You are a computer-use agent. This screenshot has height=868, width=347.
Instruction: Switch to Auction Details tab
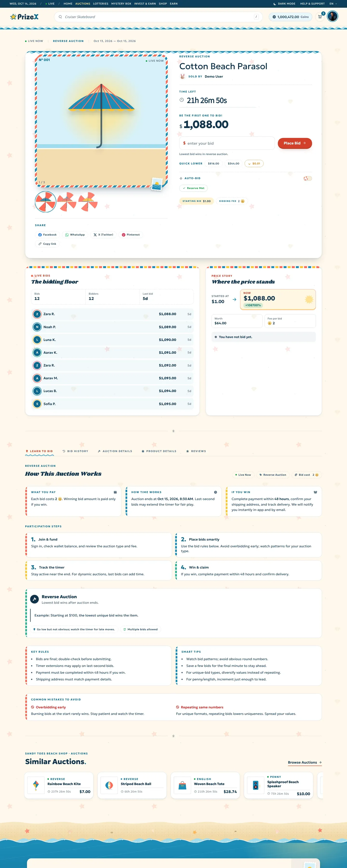tap(115, 451)
